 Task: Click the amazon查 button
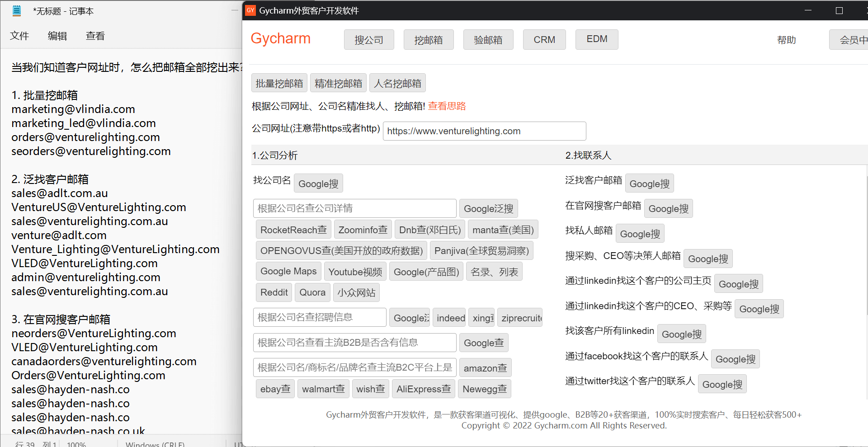tap(485, 368)
